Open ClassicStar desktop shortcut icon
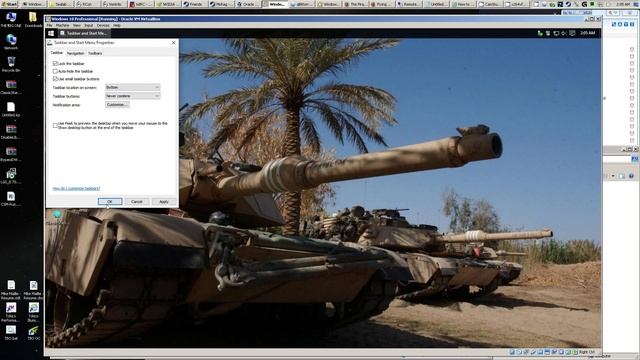This screenshot has width=640, height=360. 11,87
